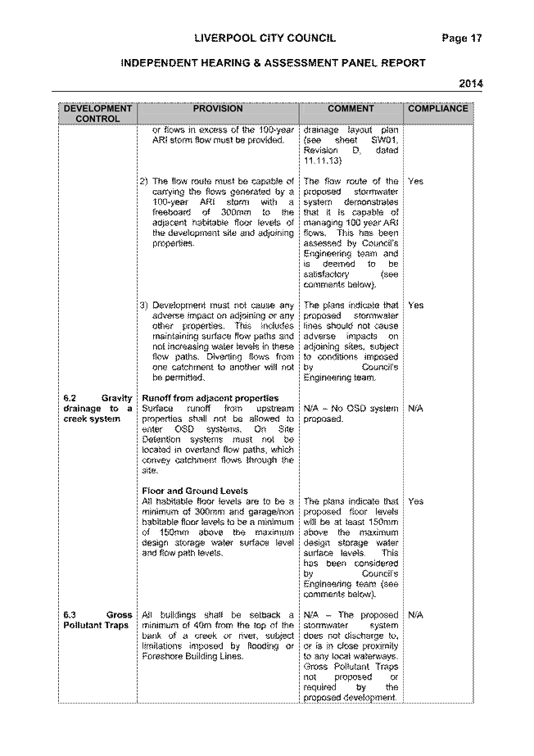534x756 pixels.
Task: Click the N/A compliance for OSD system row
Action: coord(415,409)
